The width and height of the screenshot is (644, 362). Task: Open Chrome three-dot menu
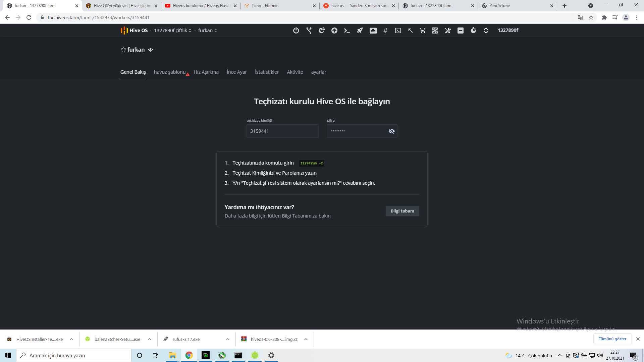(637, 17)
